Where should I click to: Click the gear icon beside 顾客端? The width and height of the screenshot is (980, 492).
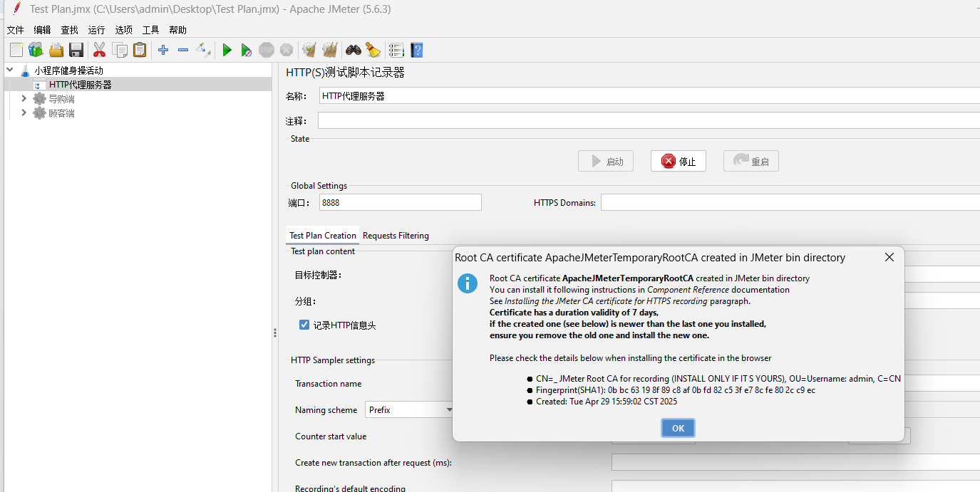click(x=39, y=113)
